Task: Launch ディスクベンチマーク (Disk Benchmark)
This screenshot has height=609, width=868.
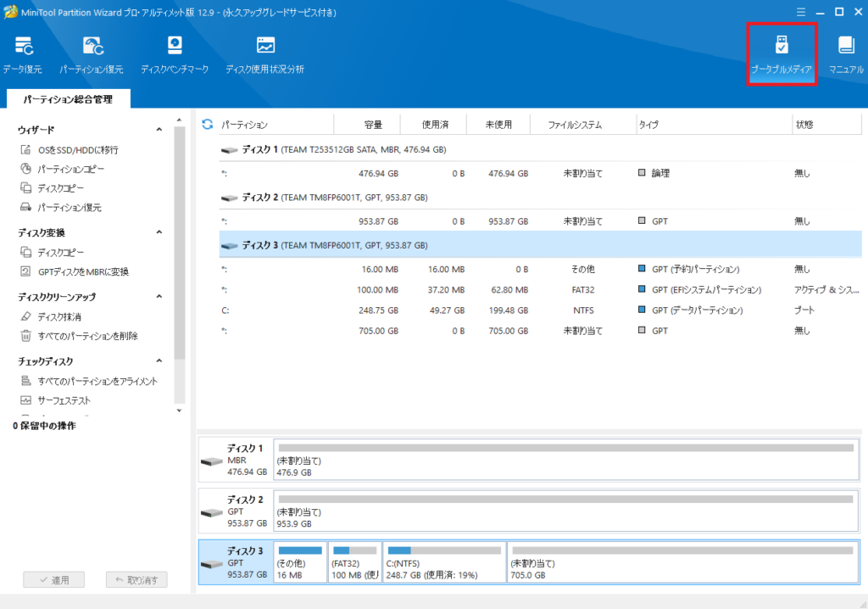Action: click(x=175, y=55)
